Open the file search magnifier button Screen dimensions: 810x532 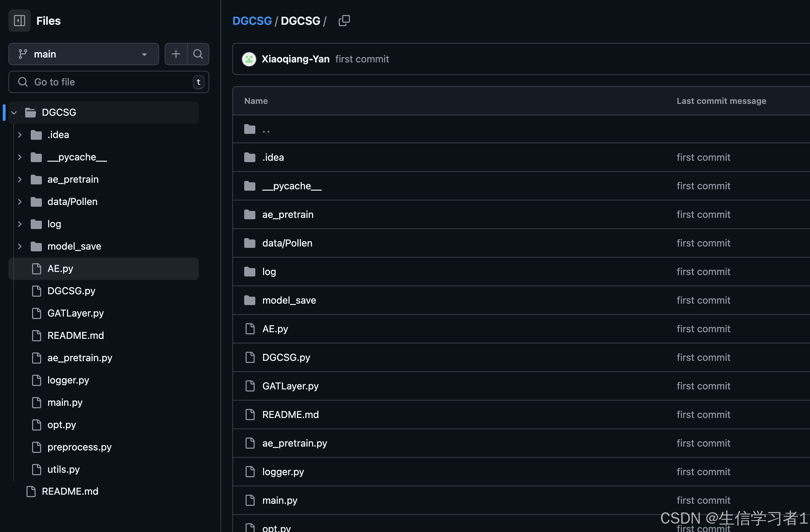[x=198, y=54]
